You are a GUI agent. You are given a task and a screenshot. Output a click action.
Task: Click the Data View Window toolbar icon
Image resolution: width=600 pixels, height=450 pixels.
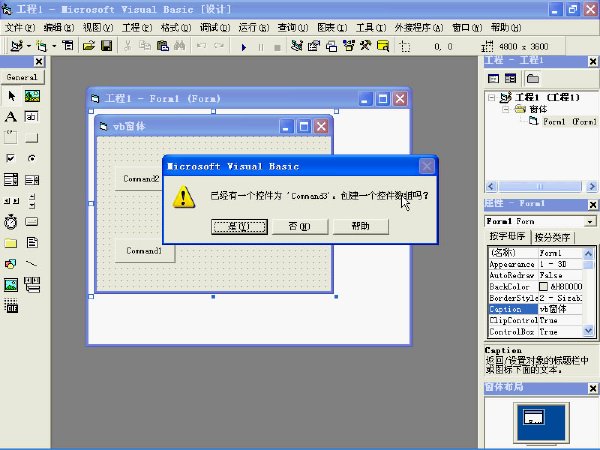click(383, 46)
